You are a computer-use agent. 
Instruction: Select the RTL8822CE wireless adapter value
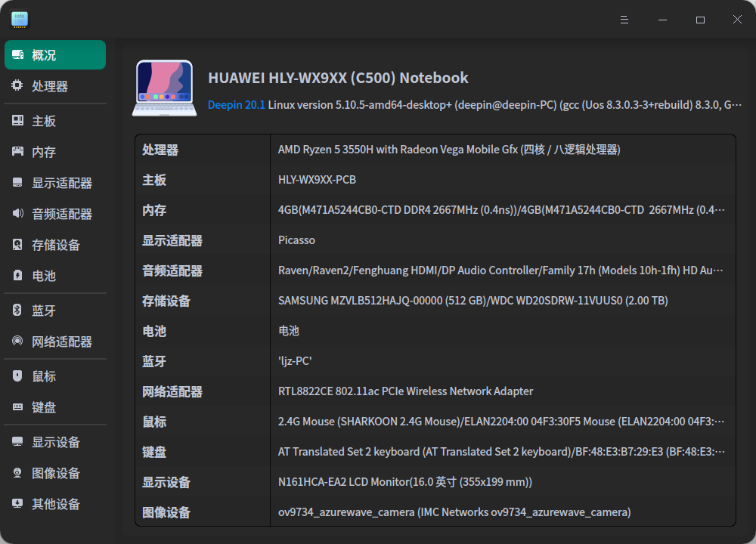pyautogui.click(x=405, y=391)
